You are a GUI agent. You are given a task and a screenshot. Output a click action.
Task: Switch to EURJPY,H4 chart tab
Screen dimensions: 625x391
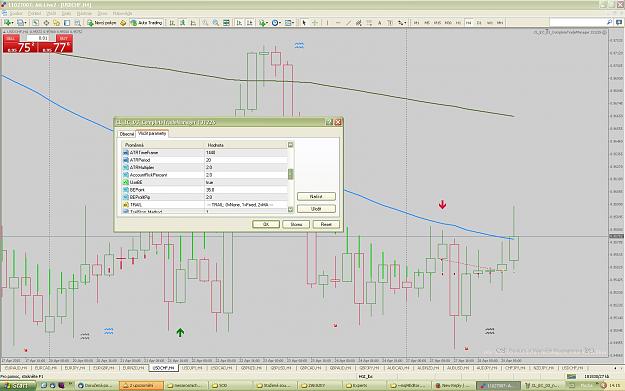point(75,368)
